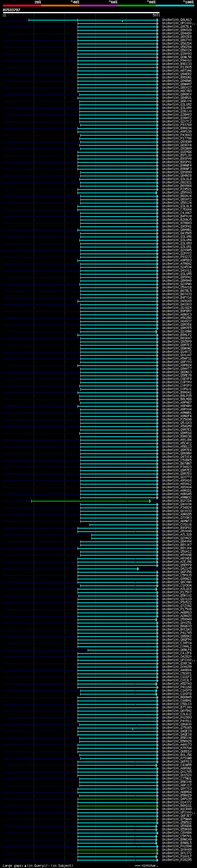Screen dimensions: 197x868
Task: Select label UniRef100_P43643
Action: click(176, 135)
